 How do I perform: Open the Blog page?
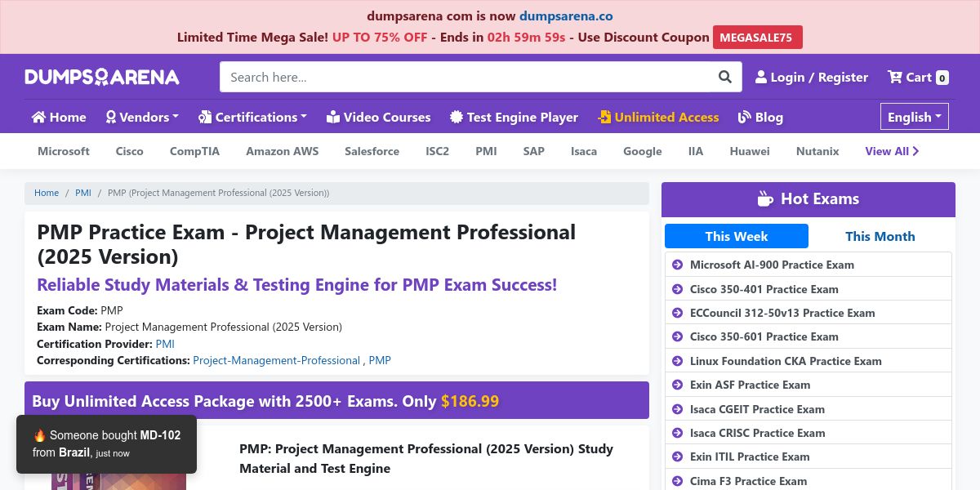tap(760, 117)
